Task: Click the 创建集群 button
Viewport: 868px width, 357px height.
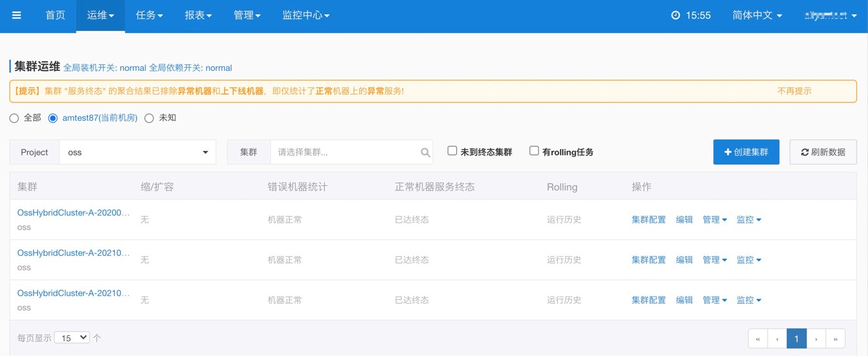Action: click(x=746, y=152)
